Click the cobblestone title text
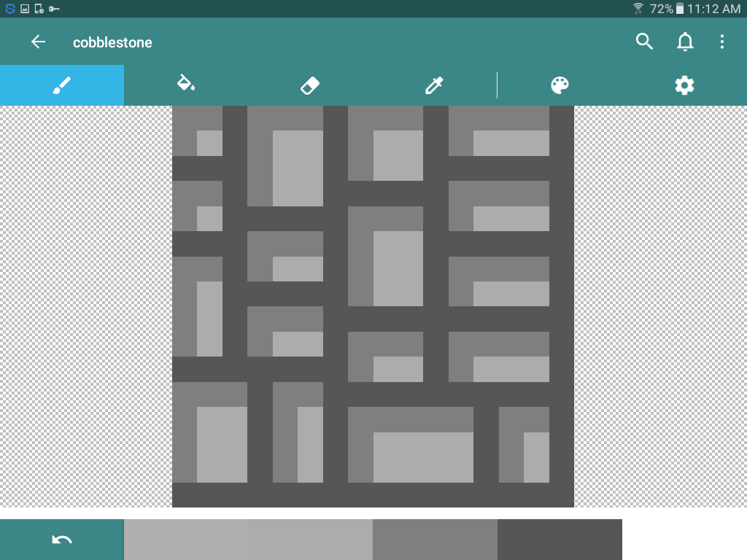 [x=112, y=42]
